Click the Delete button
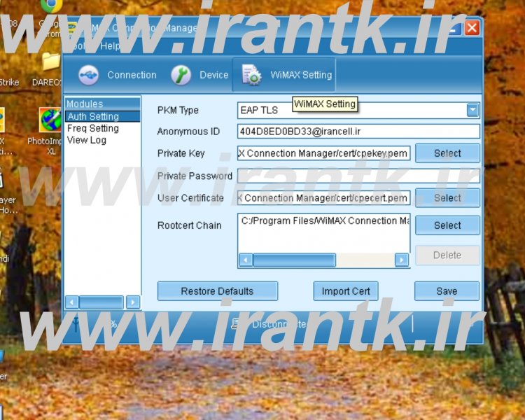The height and width of the screenshot is (420, 525). tap(447, 255)
